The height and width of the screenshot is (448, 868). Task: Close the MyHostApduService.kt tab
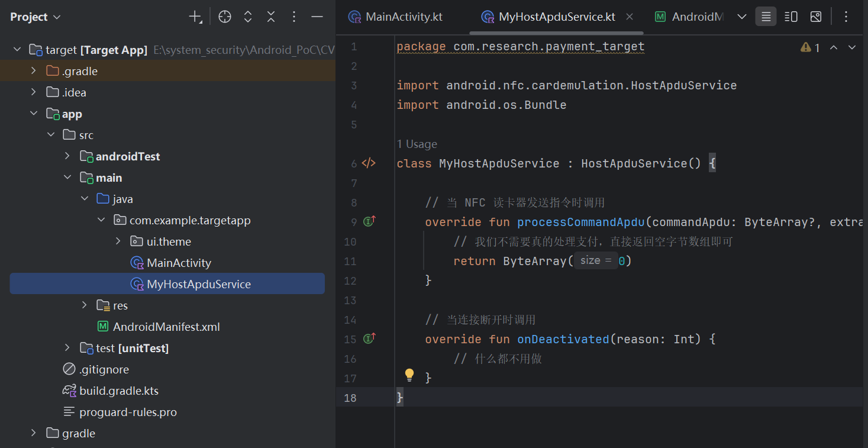pos(630,17)
